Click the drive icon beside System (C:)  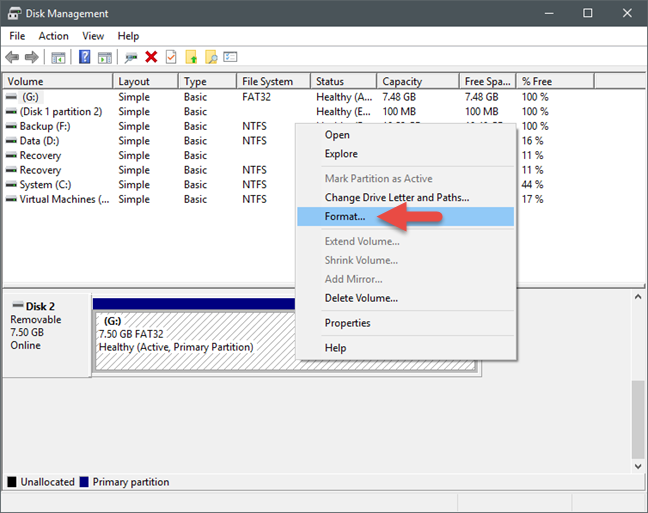pos(11,185)
